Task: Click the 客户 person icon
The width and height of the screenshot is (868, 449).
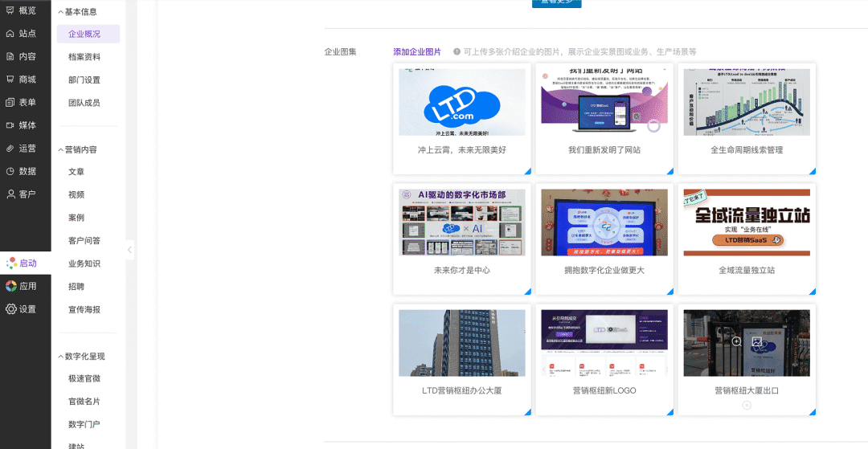Action: pyautogui.click(x=10, y=194)
